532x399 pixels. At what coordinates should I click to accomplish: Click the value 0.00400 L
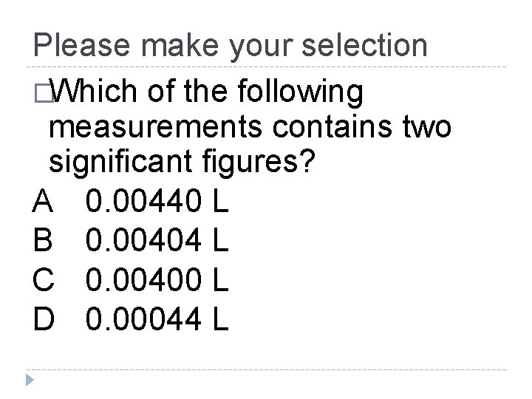point(157,281)
